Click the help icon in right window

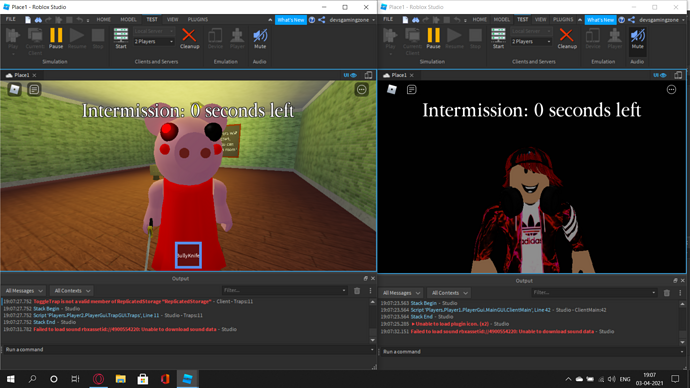621,20
